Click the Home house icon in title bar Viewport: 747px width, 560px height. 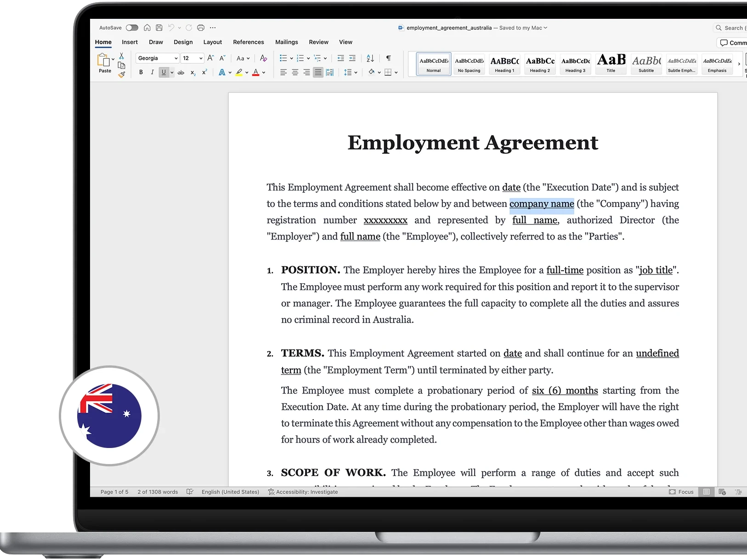tap(147, 28)
